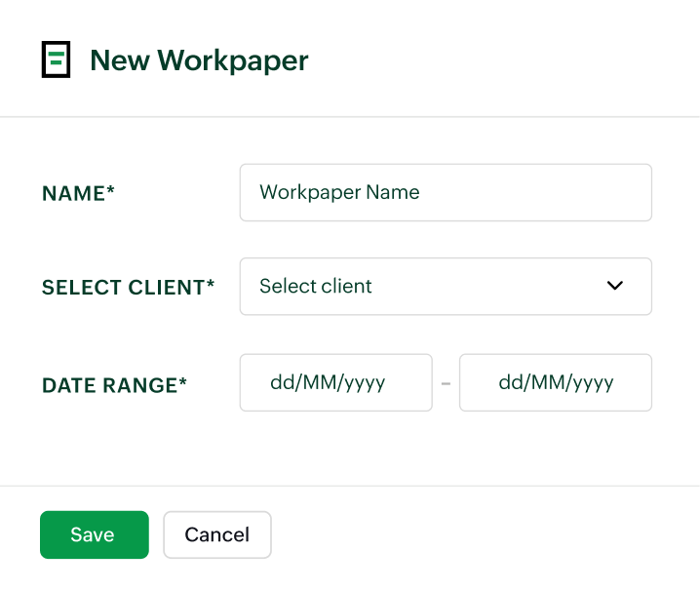The image size is (700, 591).
Task: Click the Cancel button
Action: [x=216, y=534]
